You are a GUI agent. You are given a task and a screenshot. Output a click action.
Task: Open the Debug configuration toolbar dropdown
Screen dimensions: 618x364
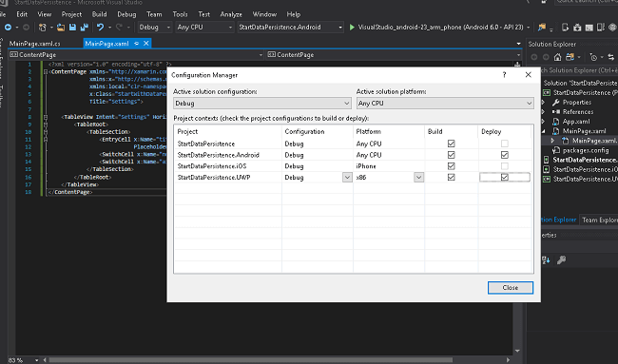pyautogui.click(x=154, y=28)
